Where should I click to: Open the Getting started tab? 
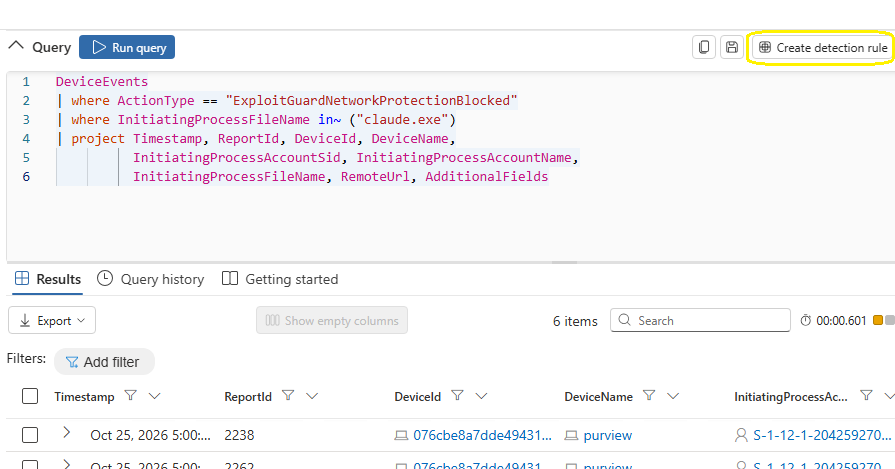[280, 279]
